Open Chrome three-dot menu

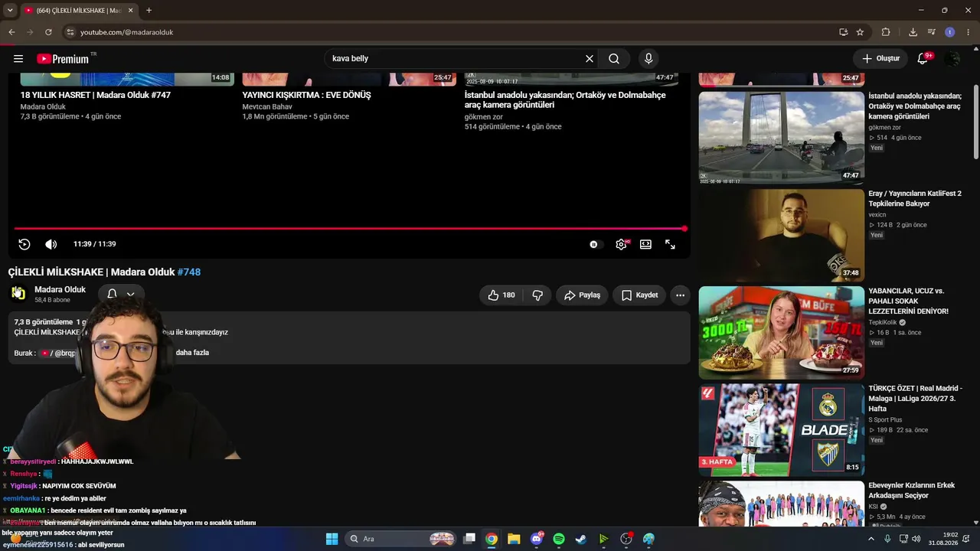(969, 32)
